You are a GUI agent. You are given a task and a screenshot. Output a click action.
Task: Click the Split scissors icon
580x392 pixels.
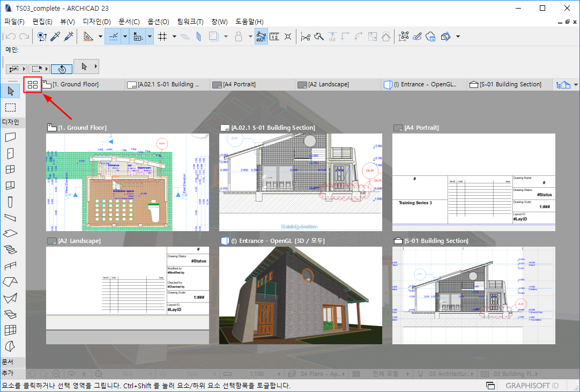tap(306, 36)
